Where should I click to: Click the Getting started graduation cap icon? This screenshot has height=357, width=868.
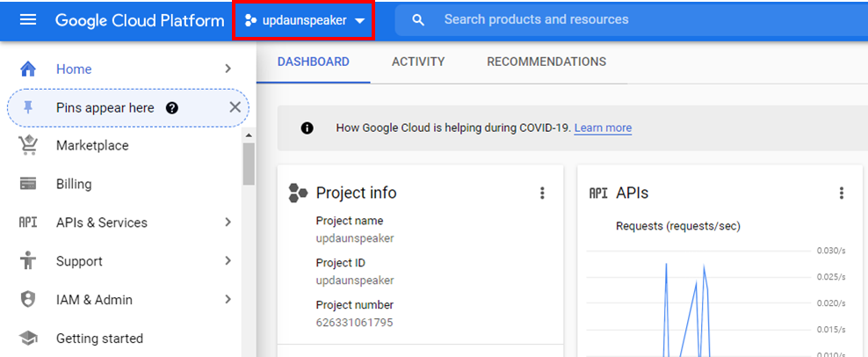(28, 338)
